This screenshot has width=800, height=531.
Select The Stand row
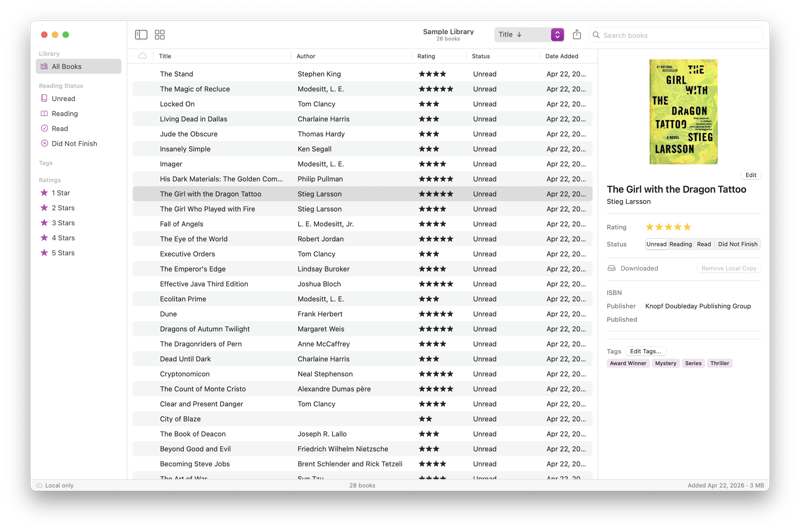click(362, 74)
